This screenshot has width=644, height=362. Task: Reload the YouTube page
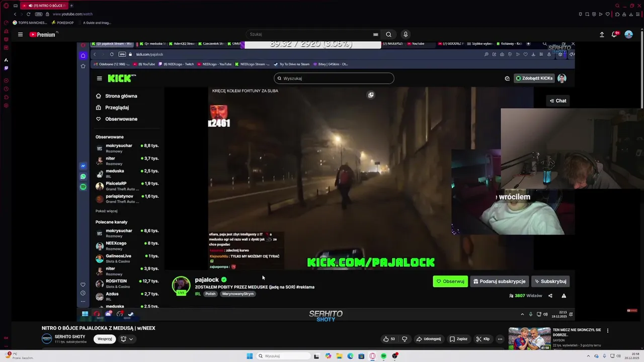(28, 14)
